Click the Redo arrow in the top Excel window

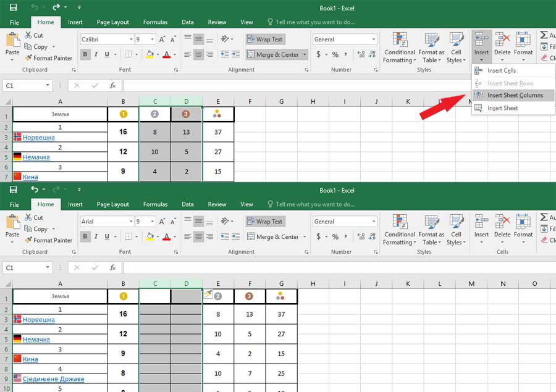coord(56,7)
